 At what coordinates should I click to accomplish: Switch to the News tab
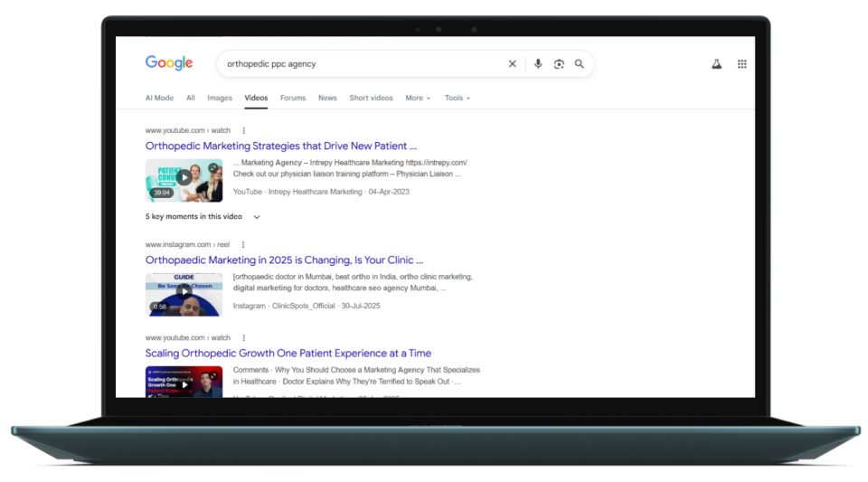[327, 98]
